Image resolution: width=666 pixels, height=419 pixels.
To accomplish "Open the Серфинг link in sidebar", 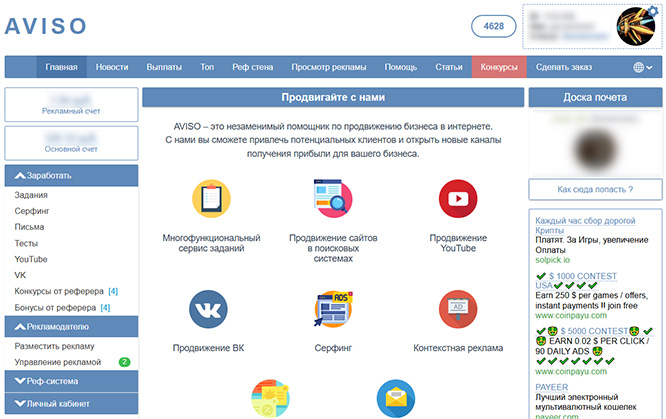I will 32,211.
